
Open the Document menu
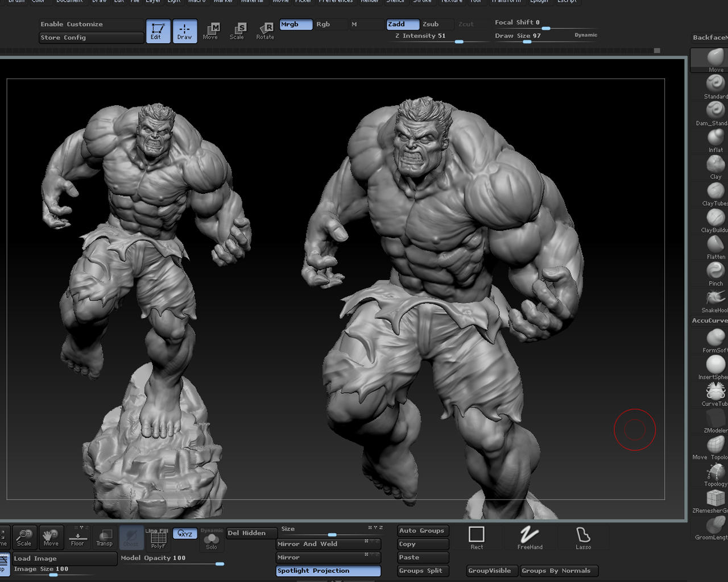pyautogui.click(x=69, y=2)
